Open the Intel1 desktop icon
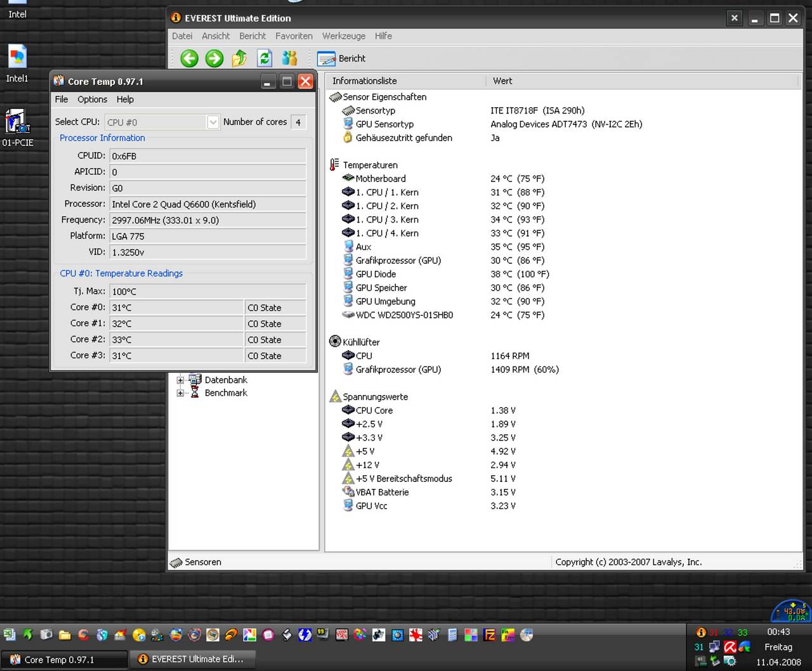The width and height of the screenshot is (812, 671). pyautogui.click(x=17, y=64)
